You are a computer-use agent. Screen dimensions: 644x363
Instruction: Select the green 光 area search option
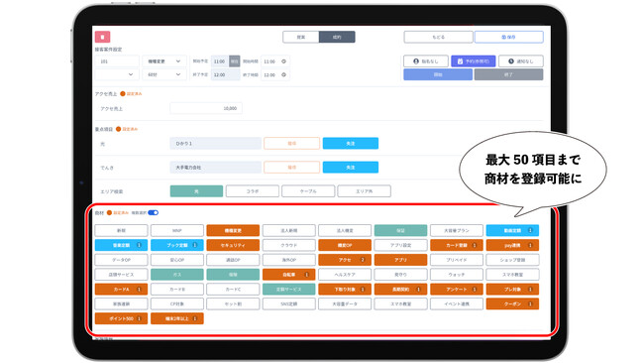point(196,191)
